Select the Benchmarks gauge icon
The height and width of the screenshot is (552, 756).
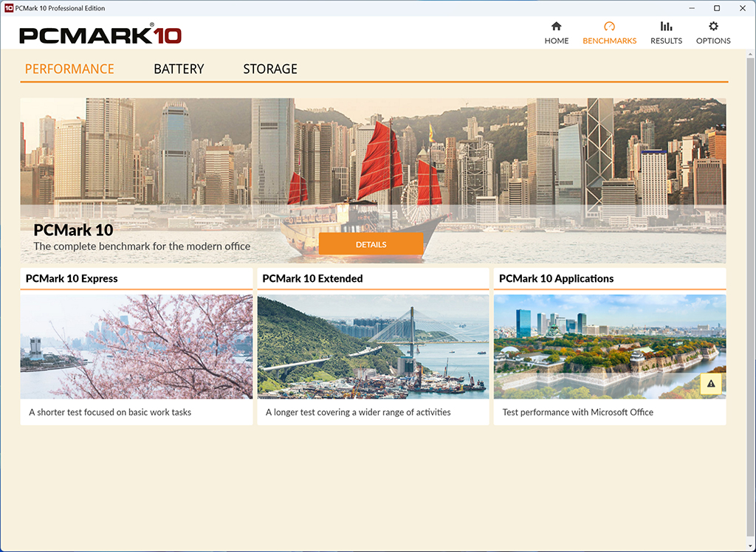pyautogui.click(x=609, y=26)
